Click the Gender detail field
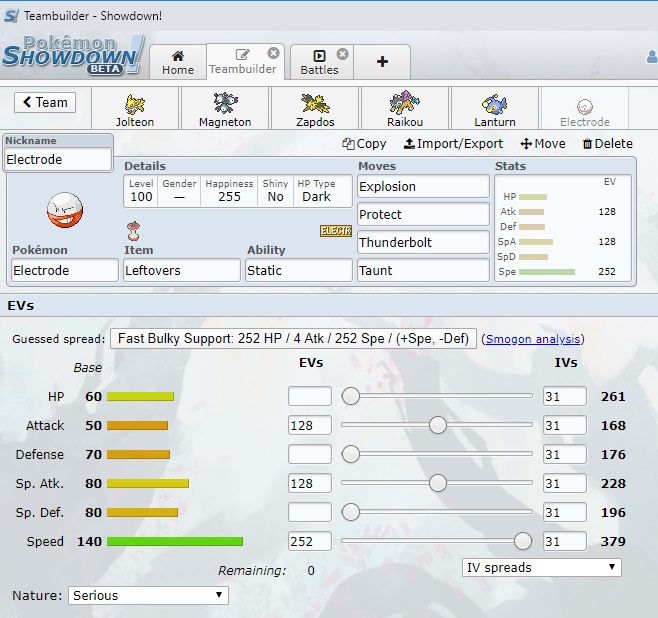658x618 pixels. click(179, 191)
